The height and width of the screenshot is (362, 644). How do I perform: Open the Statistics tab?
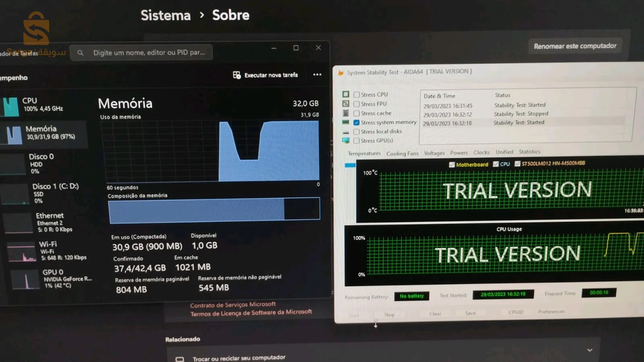click(x=529, y=152)
